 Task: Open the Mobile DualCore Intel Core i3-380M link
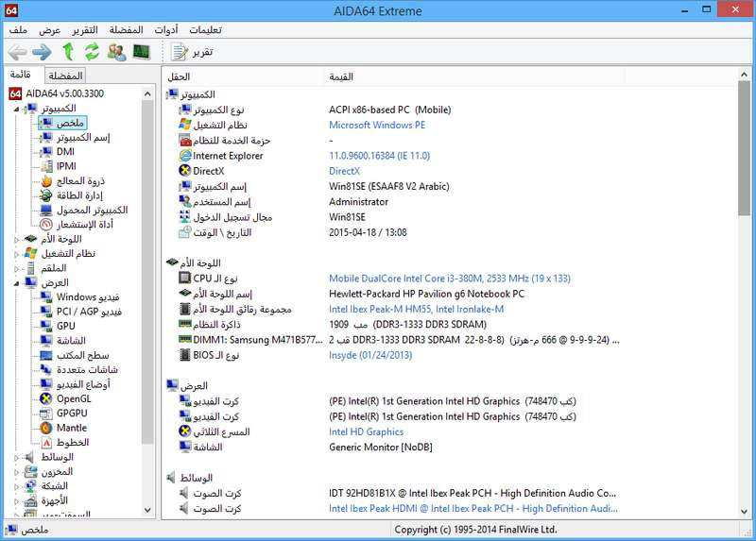coord(450,279)
